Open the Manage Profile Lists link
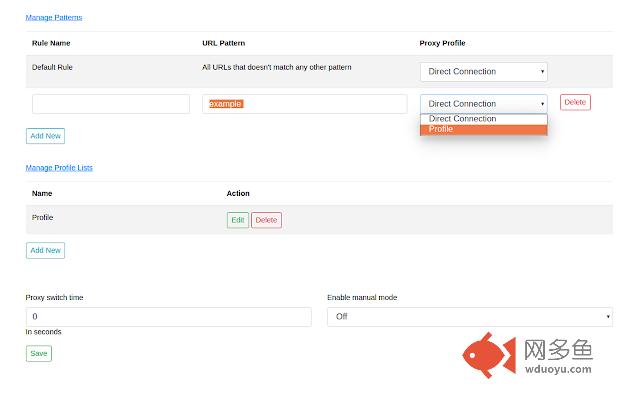640x400 pixels. (x=59, y=168)
